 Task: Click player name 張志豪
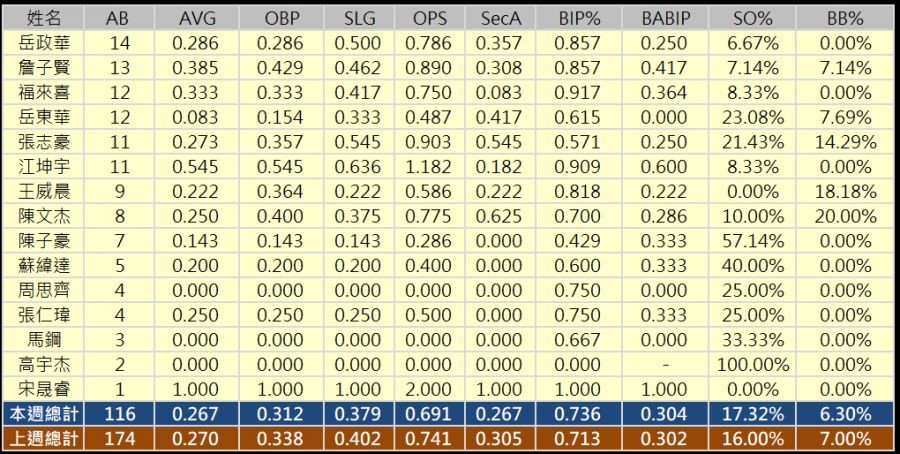[x=43, y=142]
